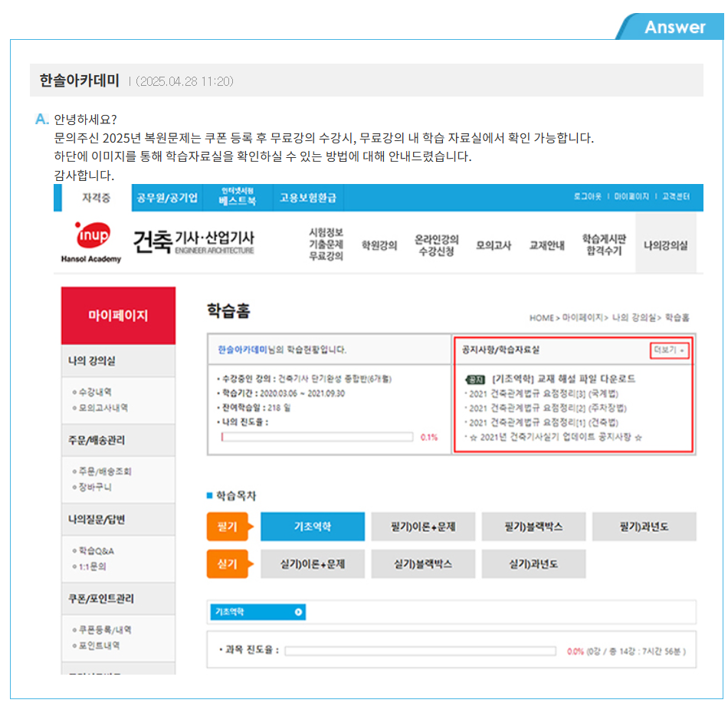The width and height of the screenshot is (728, 703).
Task: Open 포인트내역 in the sidebar
Action: click(x=99, y=646)
